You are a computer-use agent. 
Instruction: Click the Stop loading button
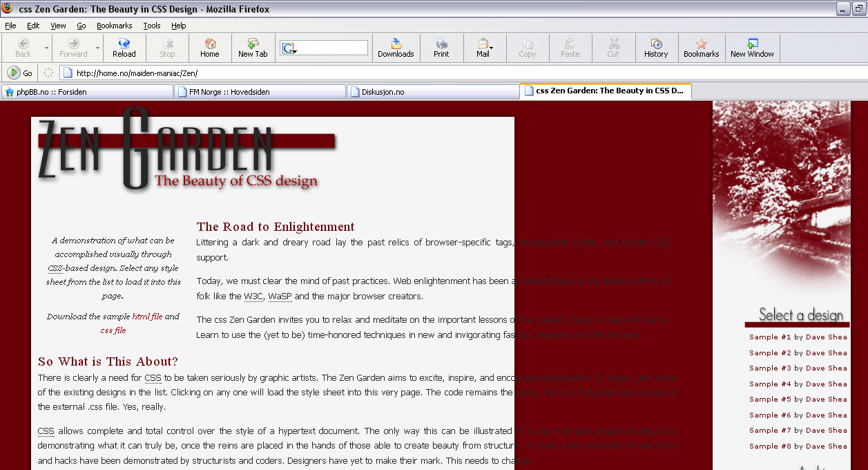point(167,48)
